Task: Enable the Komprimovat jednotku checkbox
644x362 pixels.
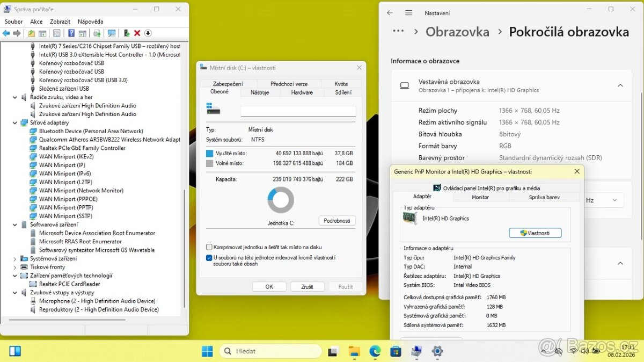Action: (209, 247)
